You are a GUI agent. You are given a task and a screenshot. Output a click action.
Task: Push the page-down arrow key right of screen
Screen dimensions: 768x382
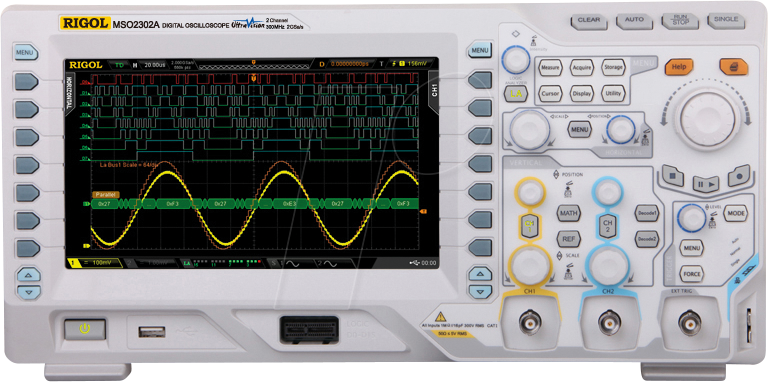click(480, 291)
